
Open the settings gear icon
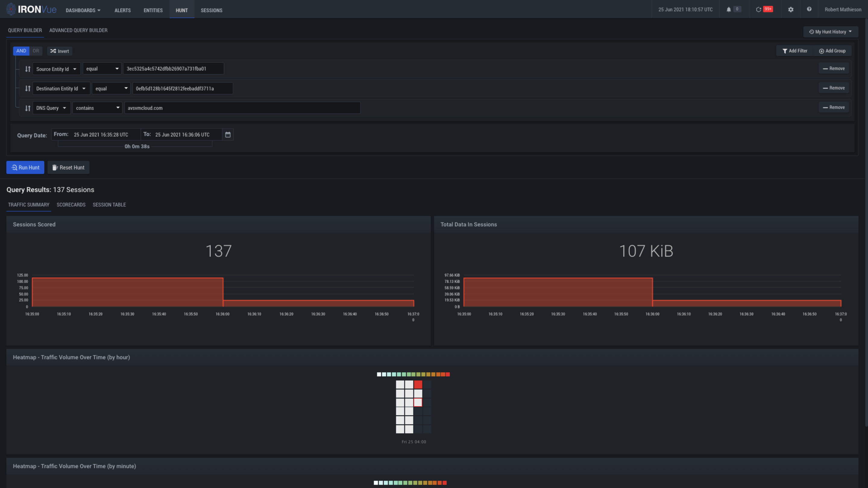791,9
